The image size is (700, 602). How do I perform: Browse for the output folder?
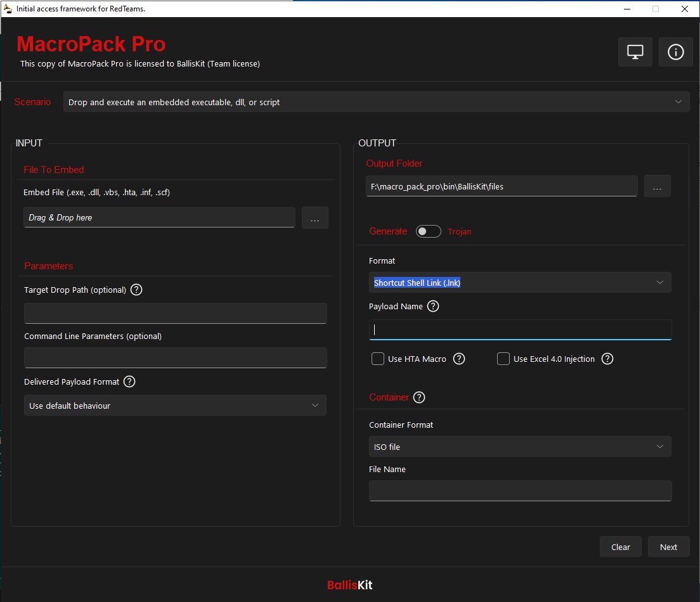click(x=657, y=186)
